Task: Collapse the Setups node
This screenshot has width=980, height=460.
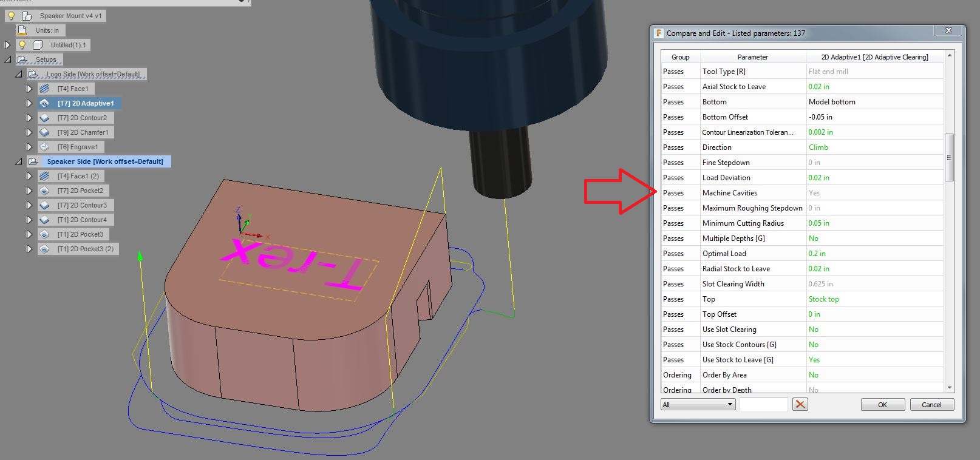Action: pos(7,59)
